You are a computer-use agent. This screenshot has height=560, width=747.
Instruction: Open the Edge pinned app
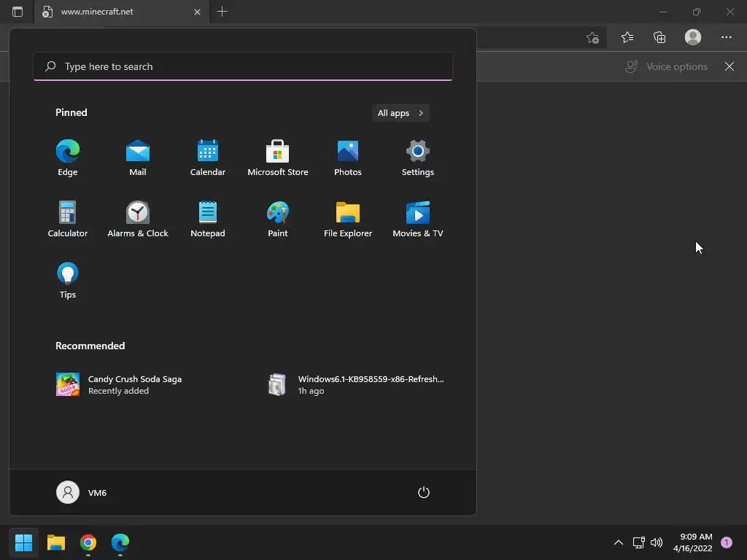[68, 158]
